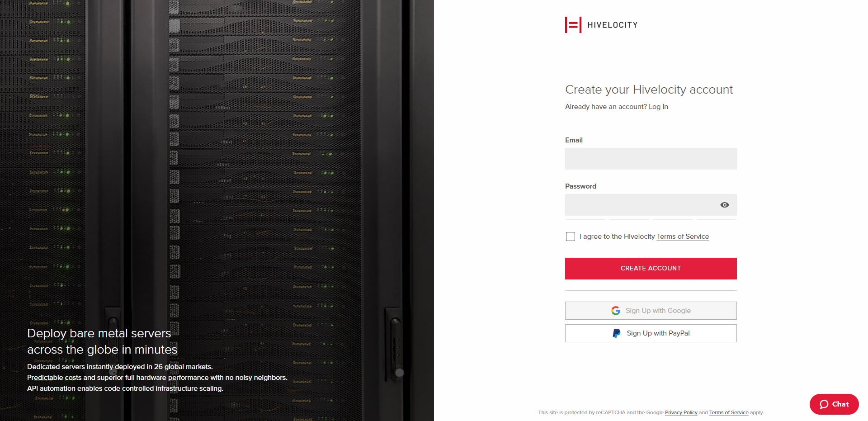This screenshot has height=421, width=868.
Task: Toggle password visibility eye icon
Action: (725, 205)
